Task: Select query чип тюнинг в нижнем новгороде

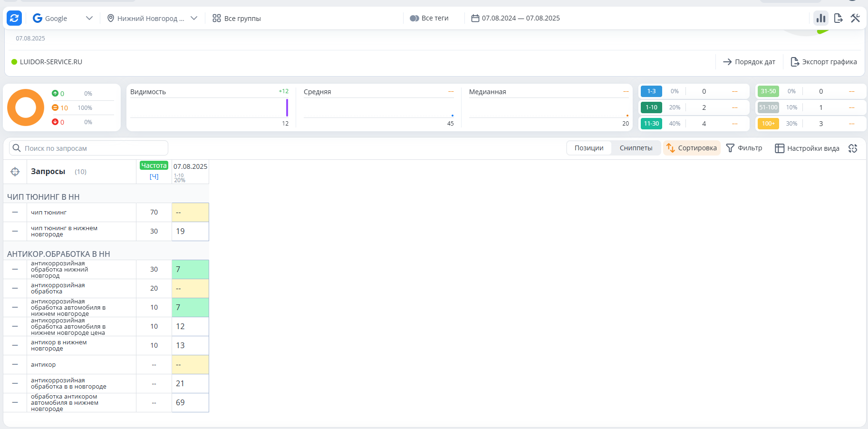Action: (64, 231)
